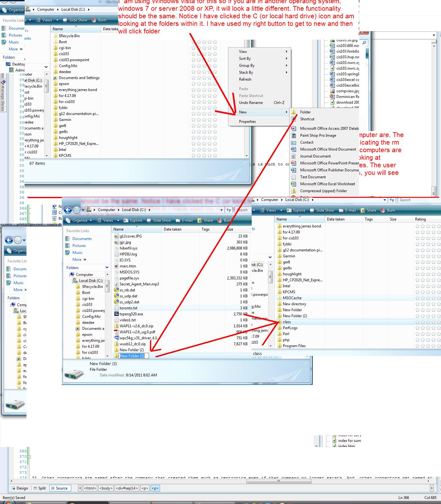
Task: Click Computer in center folder tree
Action: (x=84, y=275)
